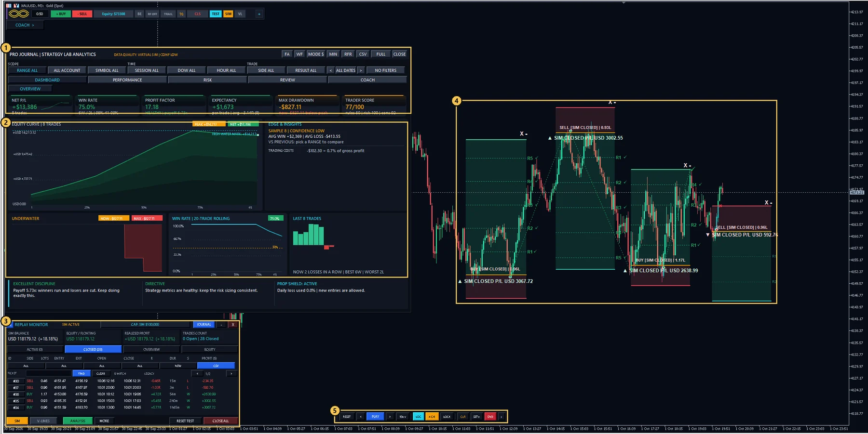Click the X button in the Replay Monitor header
Screen dimensions: 868x434
(x=233, y=325)
